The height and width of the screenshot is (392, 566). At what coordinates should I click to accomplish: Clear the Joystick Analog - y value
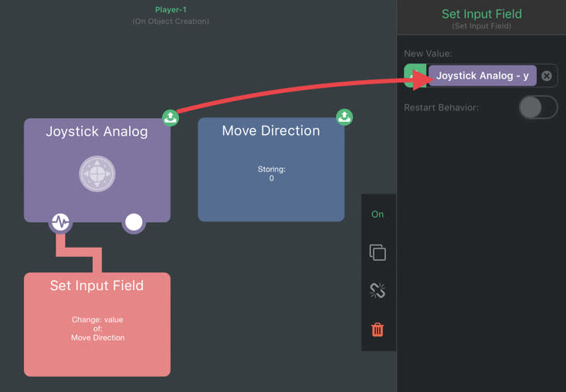[547, 76]
